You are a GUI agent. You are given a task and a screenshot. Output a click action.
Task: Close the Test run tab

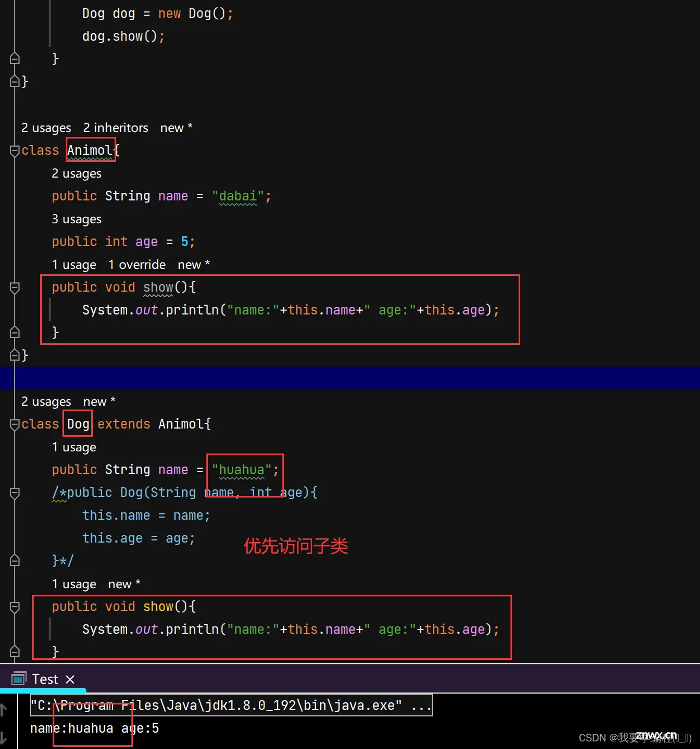tap(70, 679)
